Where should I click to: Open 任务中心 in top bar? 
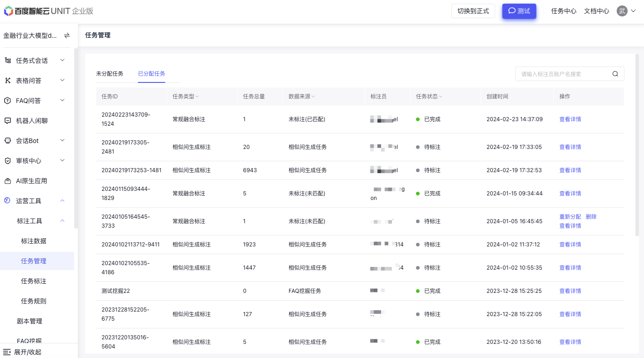564,11
